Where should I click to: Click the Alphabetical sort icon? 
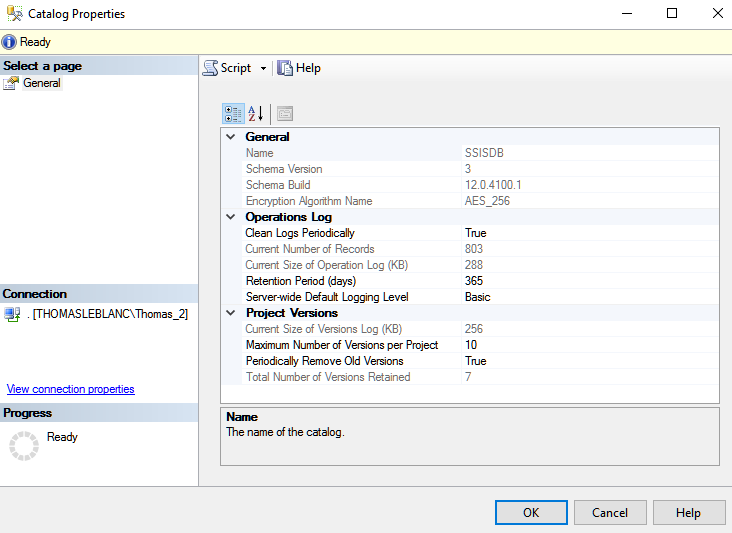click(x=255, y=114)
